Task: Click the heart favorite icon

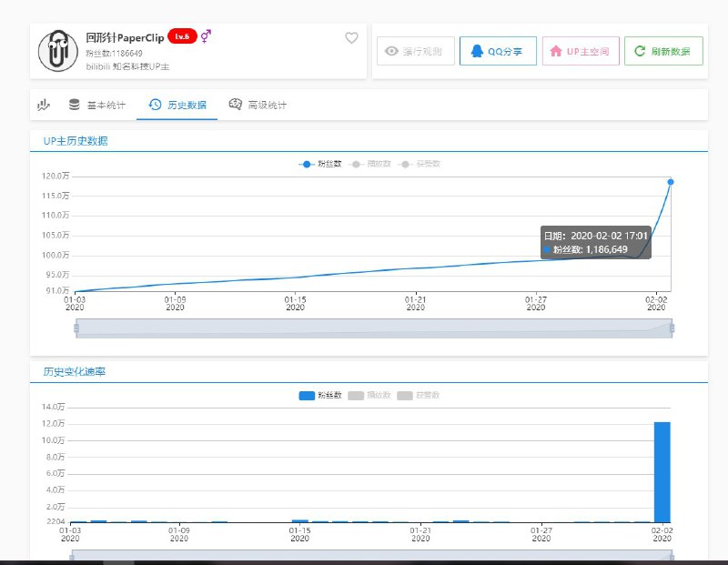Action: [x=351, y=38]
